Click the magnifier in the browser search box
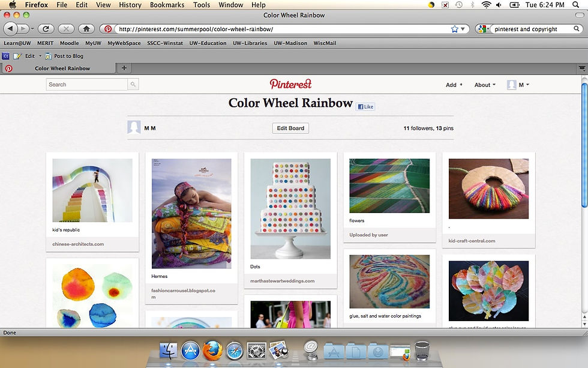The width and height of the screenshot is (588, 368). point(577,28)
